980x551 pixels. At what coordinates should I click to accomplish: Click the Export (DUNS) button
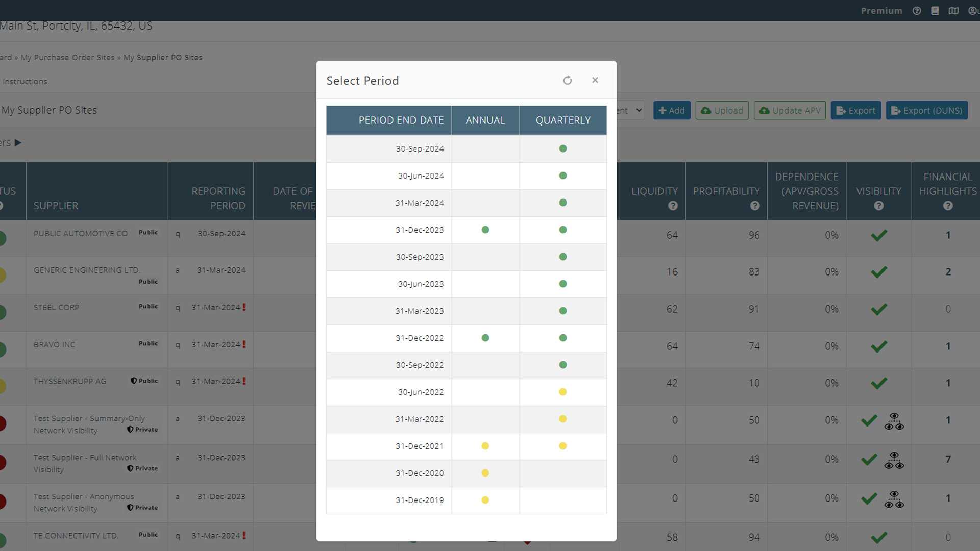click(926, 110)
